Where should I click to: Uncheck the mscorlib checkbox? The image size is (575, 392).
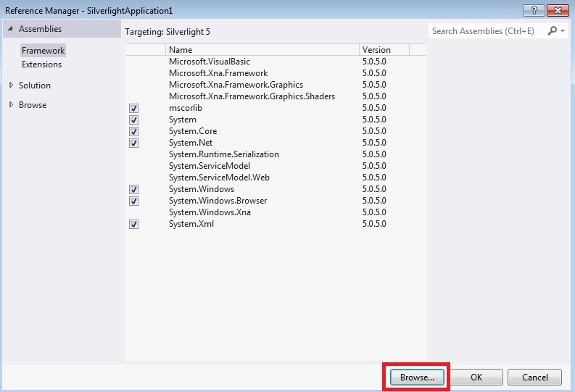[x=133, y=108]
